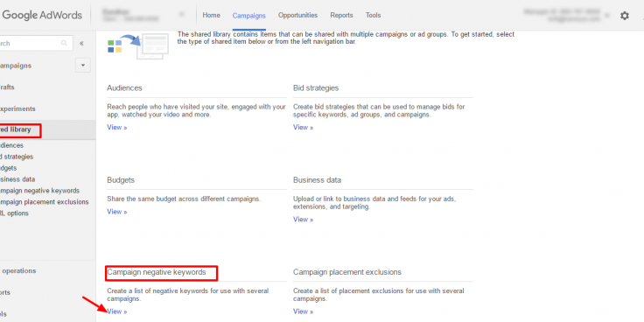Collapse the left navigation panel
The width and height of the screenshot is (644, 322).
tap(81, 43)
